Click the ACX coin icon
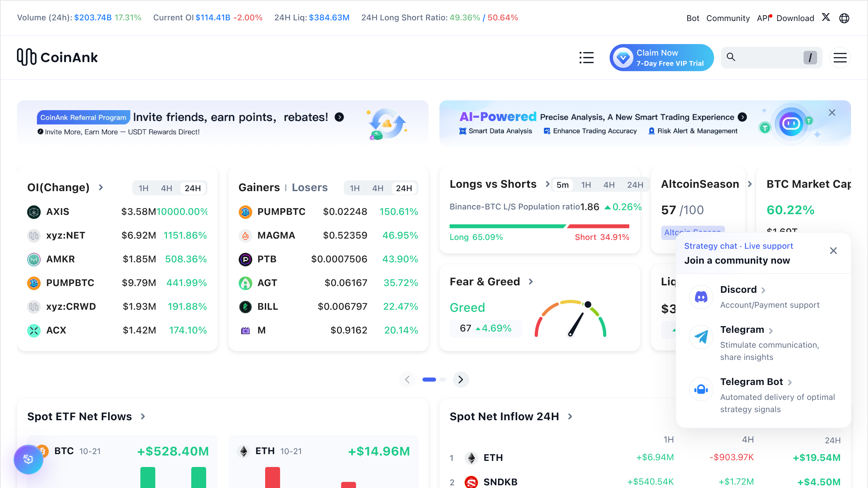The height and width of the screenshot is (488, 868). (x=34, y=330)
